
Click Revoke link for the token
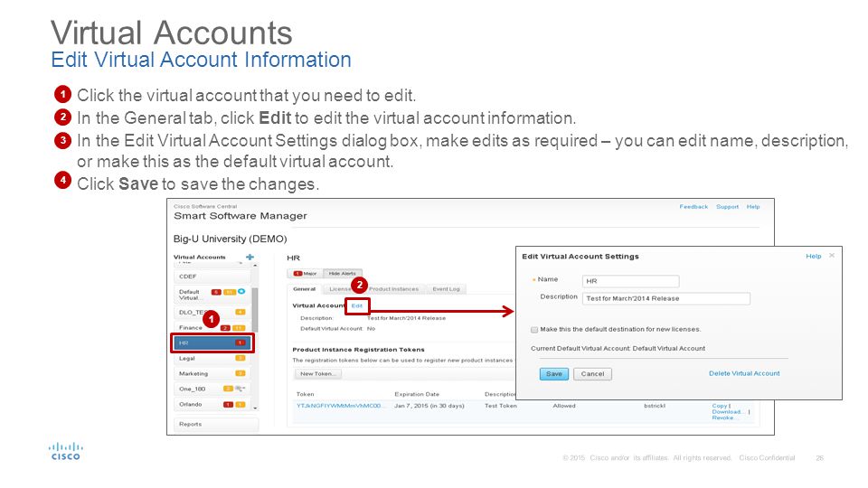tap(723, 418)
